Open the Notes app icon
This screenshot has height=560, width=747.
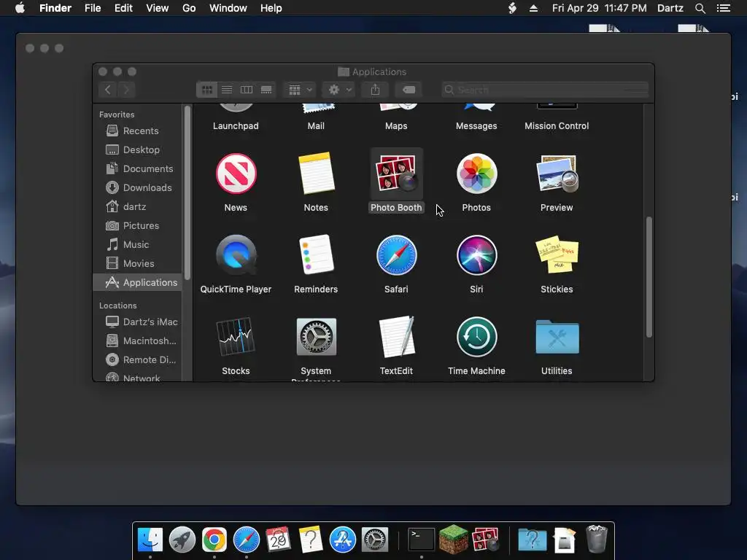(316, 174)
